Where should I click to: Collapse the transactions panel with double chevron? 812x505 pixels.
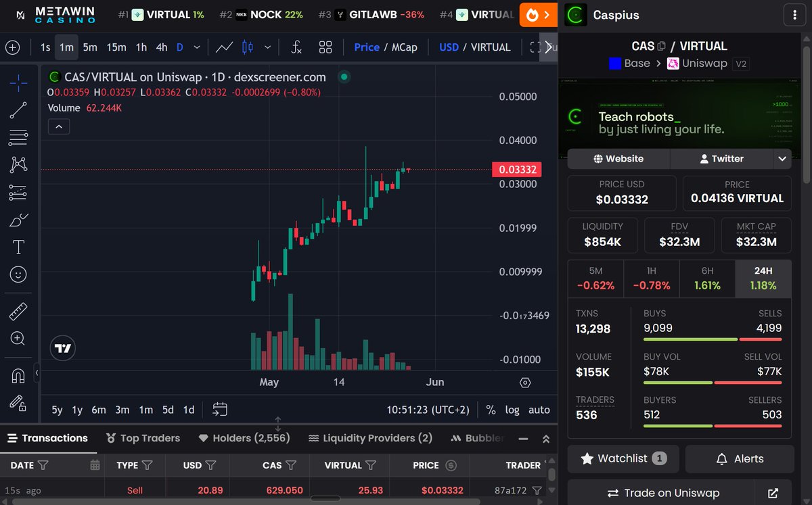546,439
